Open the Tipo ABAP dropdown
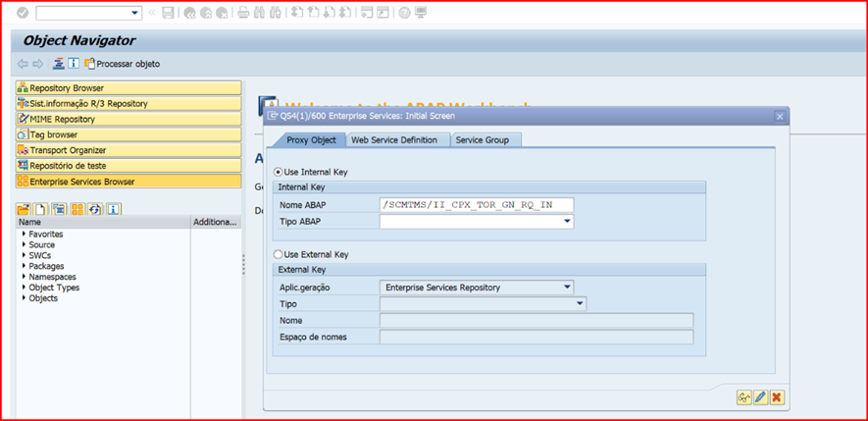868x421 pixels. 567,222
